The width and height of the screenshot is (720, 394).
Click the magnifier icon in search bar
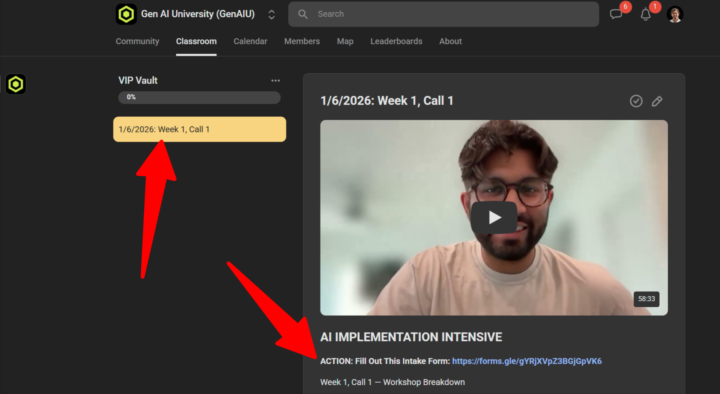coord(303,14)
